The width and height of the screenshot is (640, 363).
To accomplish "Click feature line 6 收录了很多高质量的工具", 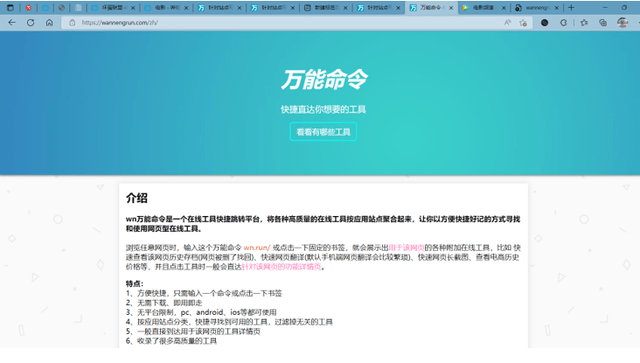I will click(x=171, y=341).
